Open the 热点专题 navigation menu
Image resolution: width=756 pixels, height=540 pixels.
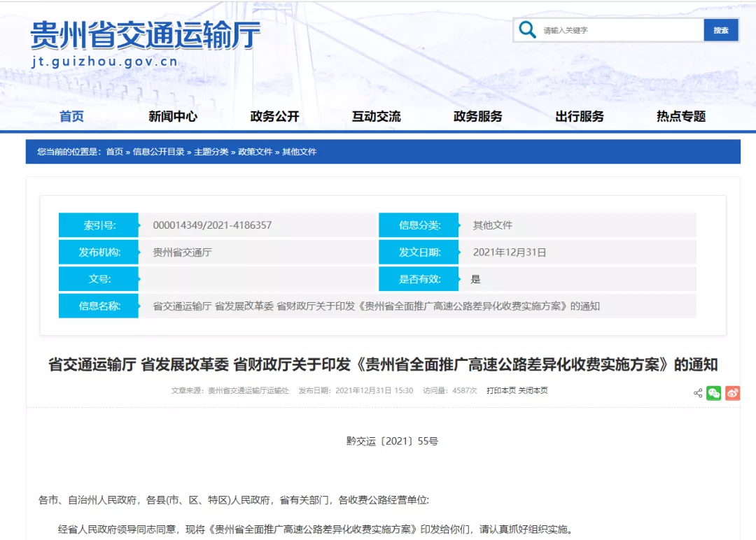coord(680,116)
